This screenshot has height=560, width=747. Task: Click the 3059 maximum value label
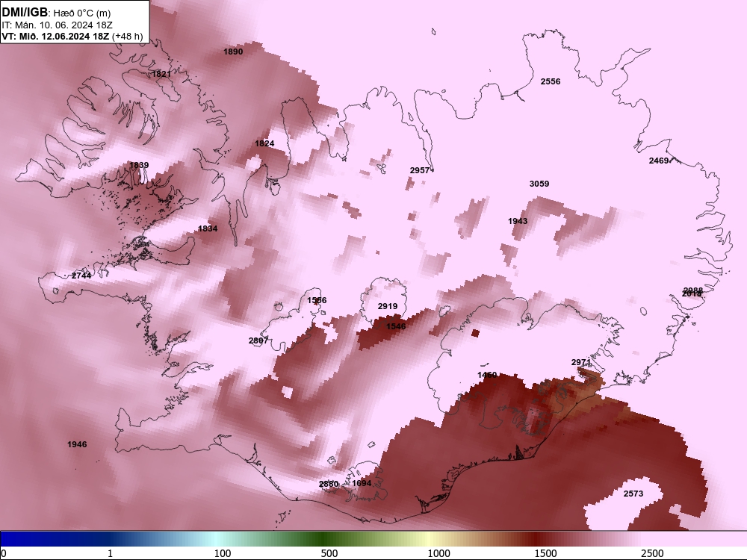(x=539, y=184)
